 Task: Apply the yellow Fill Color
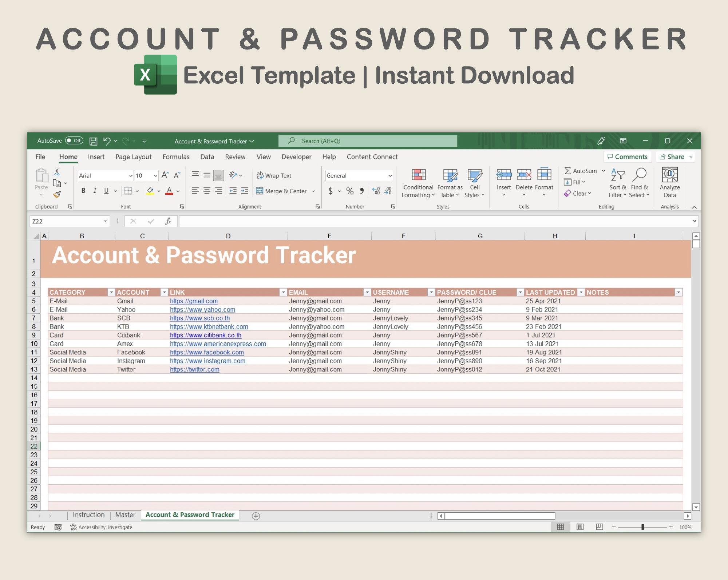(x=150, y=191)
